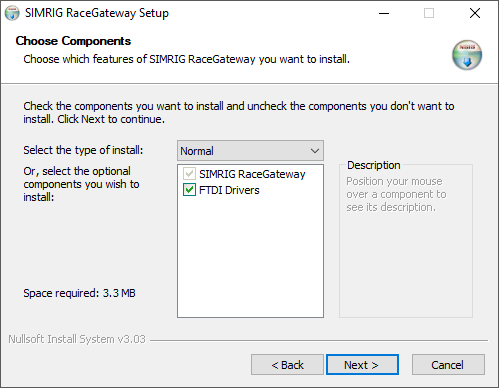Viewport: 499px width, 388px height.
Task: Click the 'Choose which features' subtitle text
Action: [x=187, y=59]
